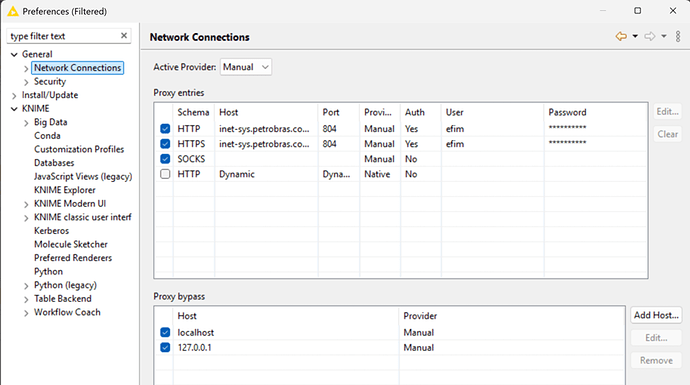Image resolution: width=690 pixels, height=385 pixels.
Task: Open the back history dropdown arrow
Action: 635,37
